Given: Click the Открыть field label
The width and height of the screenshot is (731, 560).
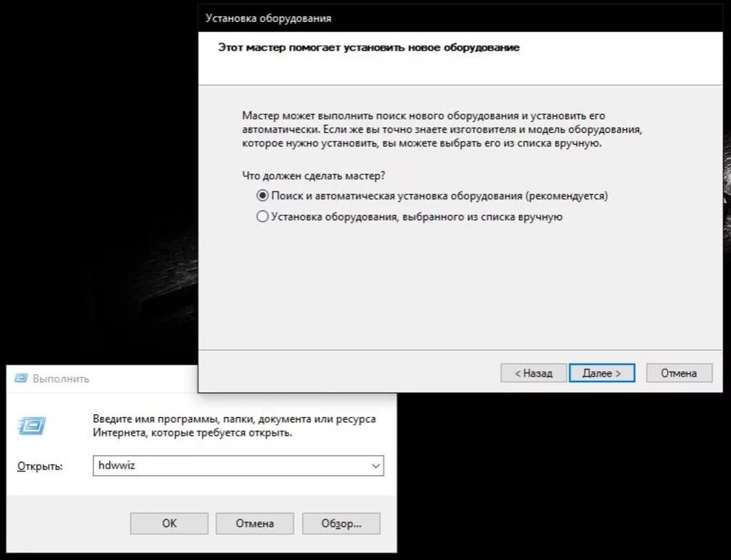Looking at the screenshot, I should point(40,466).
